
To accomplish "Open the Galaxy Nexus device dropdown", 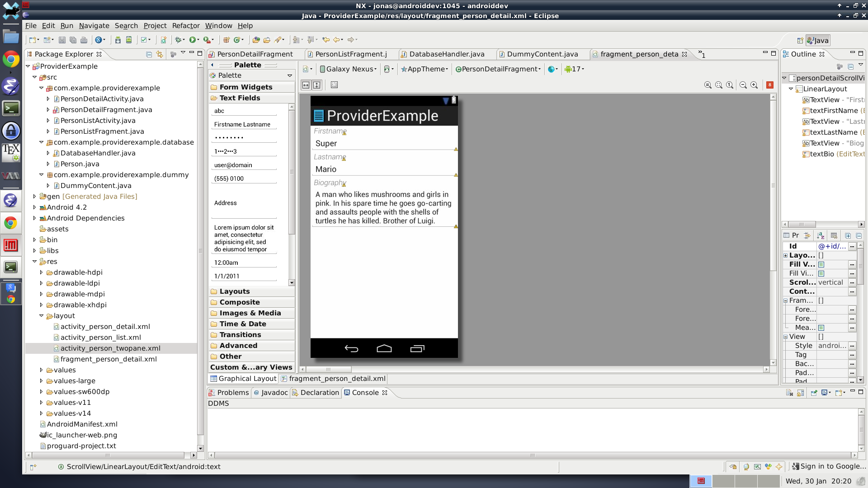I will 348,69.
